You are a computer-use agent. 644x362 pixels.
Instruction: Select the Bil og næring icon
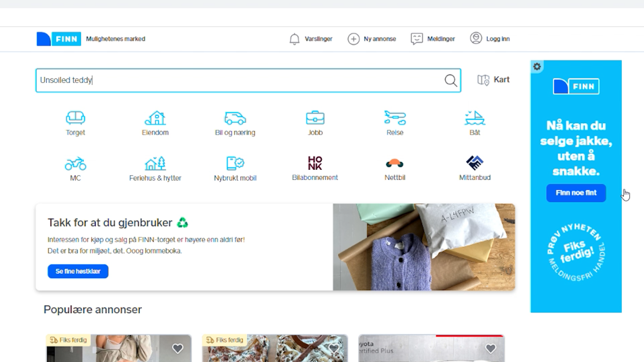(x=235, y=118)
